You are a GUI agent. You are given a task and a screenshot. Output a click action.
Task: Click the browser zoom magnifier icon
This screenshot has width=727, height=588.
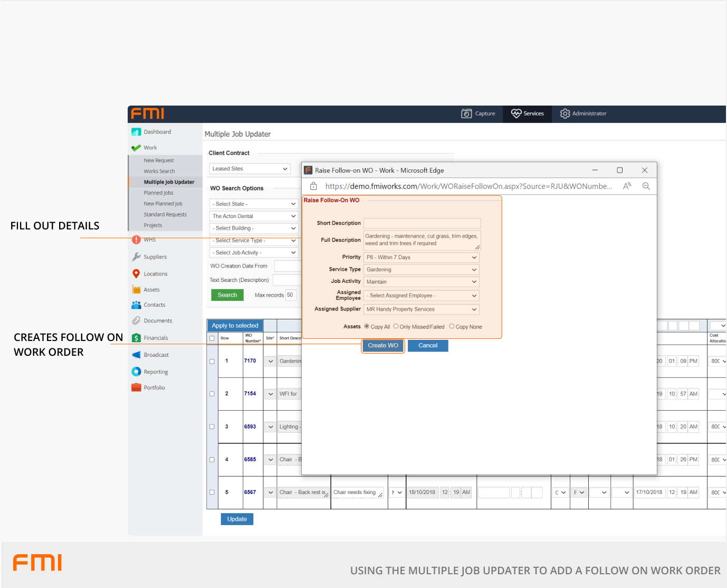click(646, 186)
